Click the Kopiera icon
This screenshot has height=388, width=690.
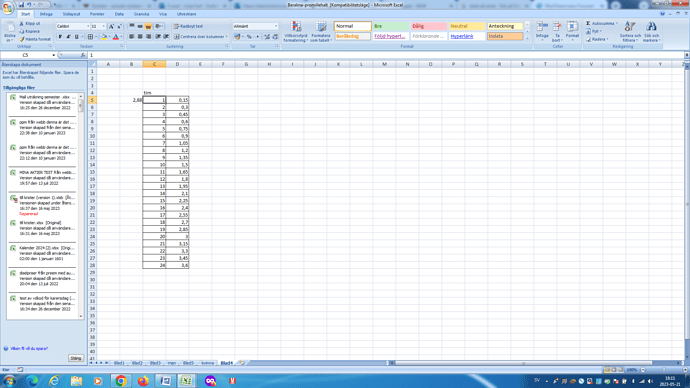(x=21, y=31)
